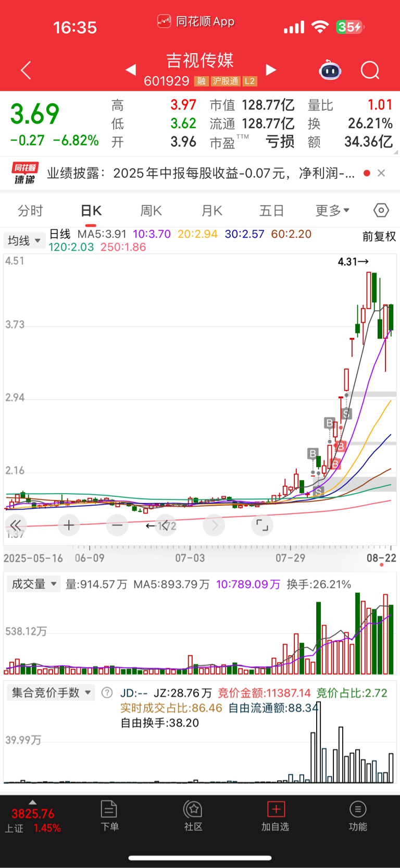The height and width of the screenshot is (868, 400).
Task: Move the chart right with the right chevron
Action: point(214,525)
